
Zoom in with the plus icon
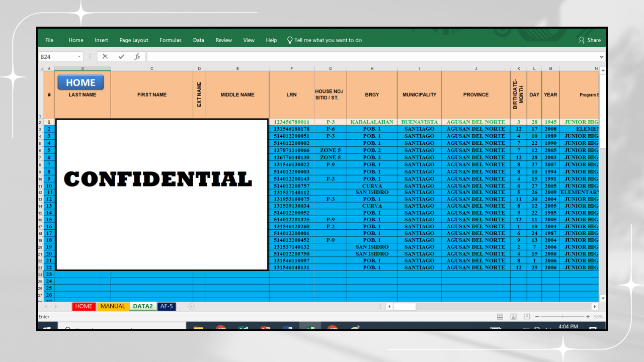point(588,317)
